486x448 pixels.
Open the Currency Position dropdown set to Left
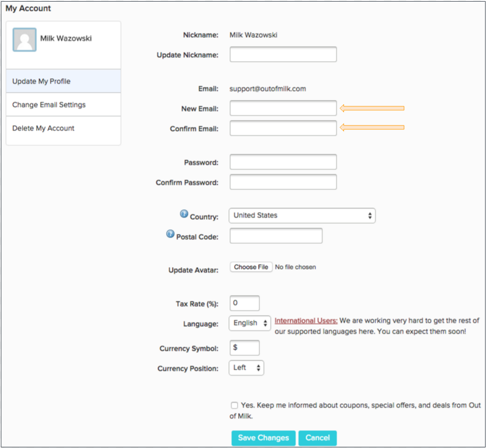[246, 368]
